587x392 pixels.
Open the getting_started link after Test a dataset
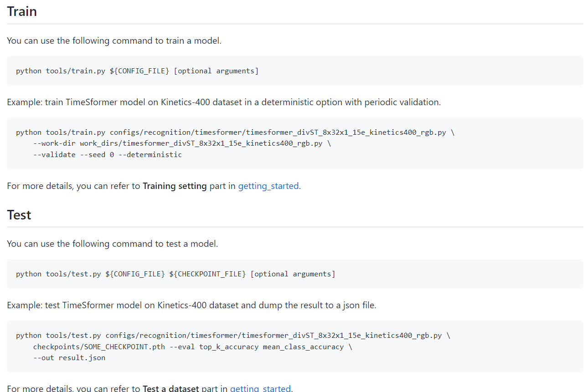point(260,388)
